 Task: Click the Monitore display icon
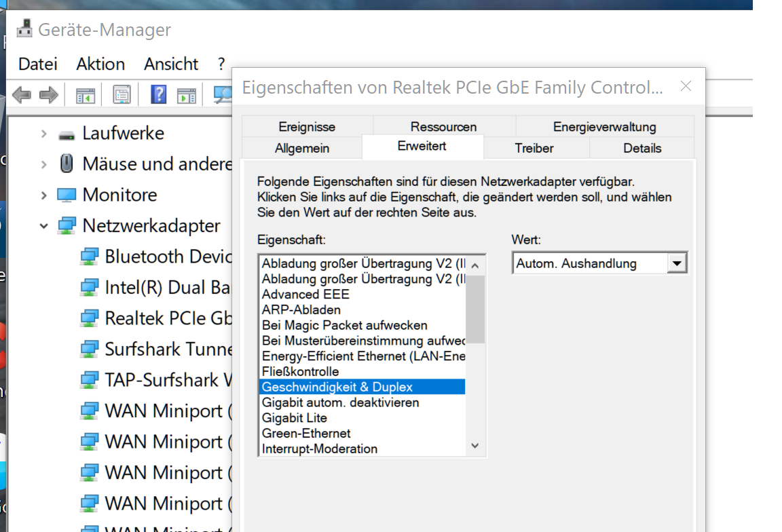coord(67,195)
